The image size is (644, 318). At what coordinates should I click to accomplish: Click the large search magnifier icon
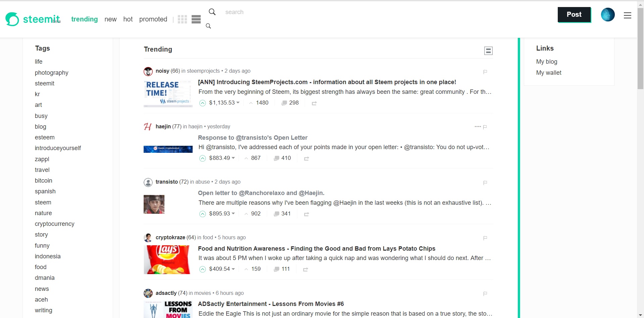point(212,12)
